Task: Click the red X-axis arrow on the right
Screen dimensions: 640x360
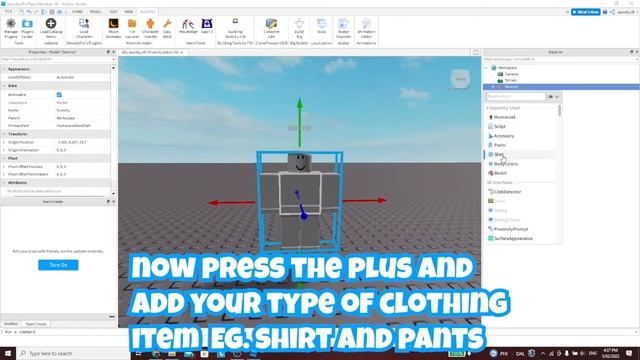Action: 365,200
